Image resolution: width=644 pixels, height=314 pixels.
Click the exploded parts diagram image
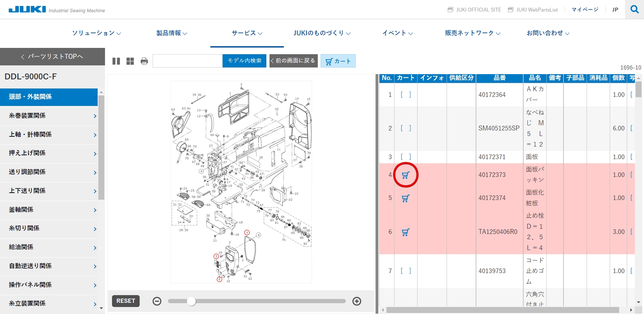click(241, 182)
